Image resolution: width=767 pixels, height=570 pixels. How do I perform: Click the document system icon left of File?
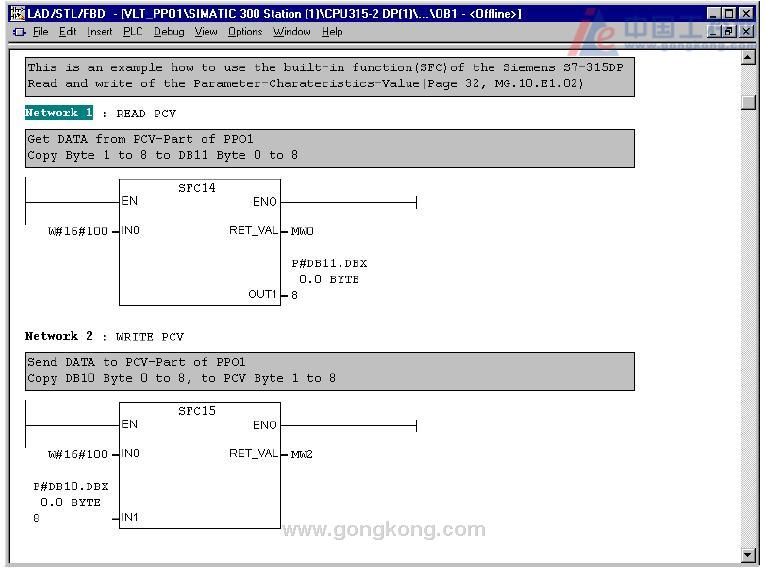[19, 32]
